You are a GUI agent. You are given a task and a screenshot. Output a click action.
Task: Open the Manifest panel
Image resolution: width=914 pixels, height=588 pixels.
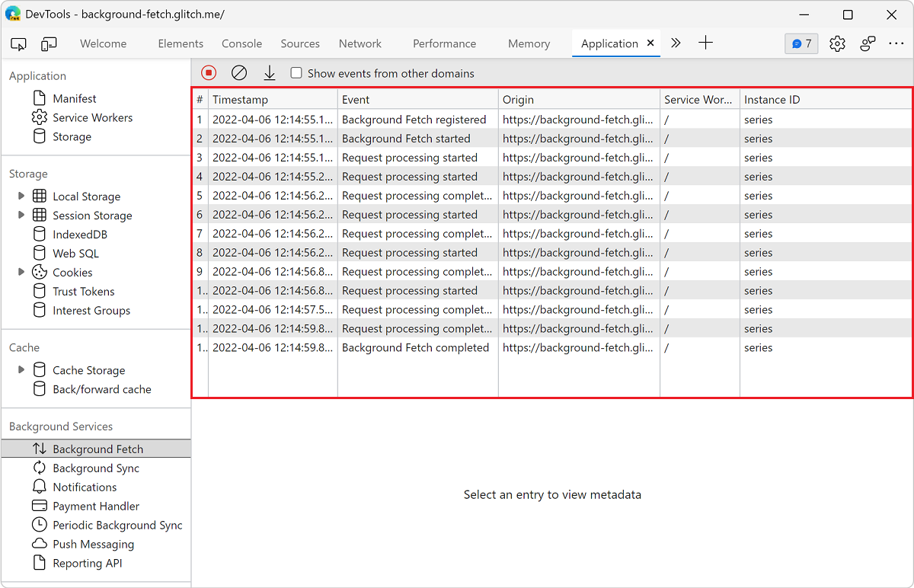(74, 97)
